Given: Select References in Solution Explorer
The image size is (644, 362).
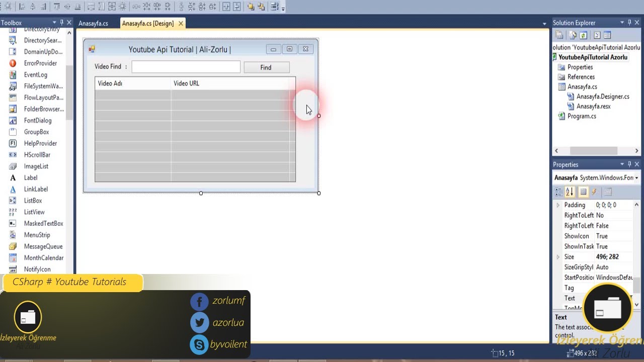Looking at the screenshot, I should (x=581, y=77).
